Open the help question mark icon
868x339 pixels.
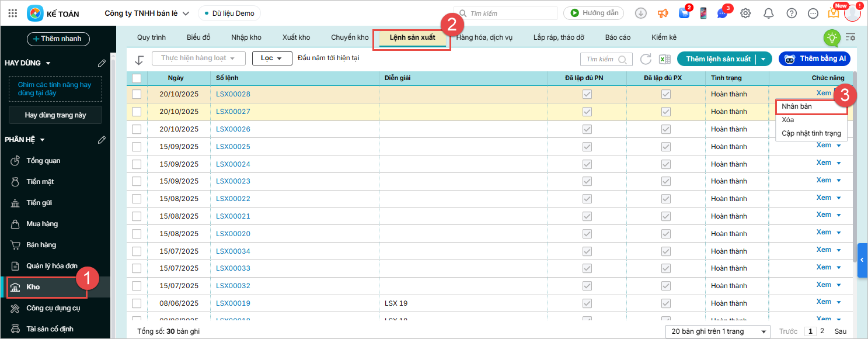792,13
